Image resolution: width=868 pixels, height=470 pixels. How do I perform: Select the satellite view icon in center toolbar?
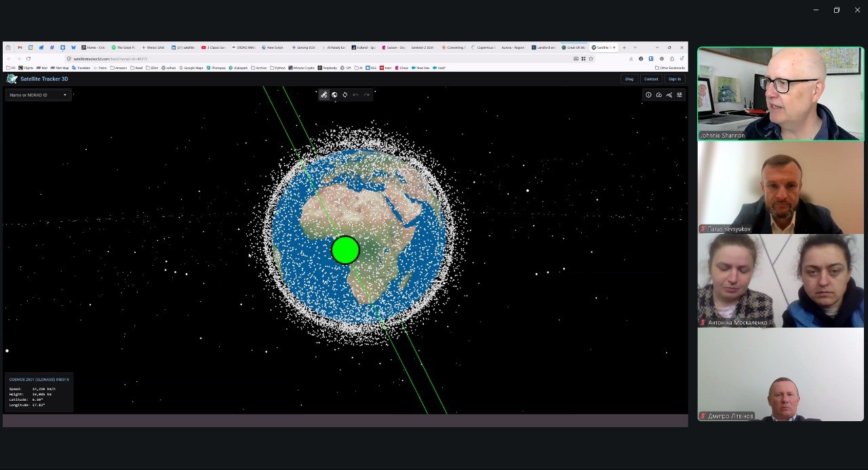[324, 95]
